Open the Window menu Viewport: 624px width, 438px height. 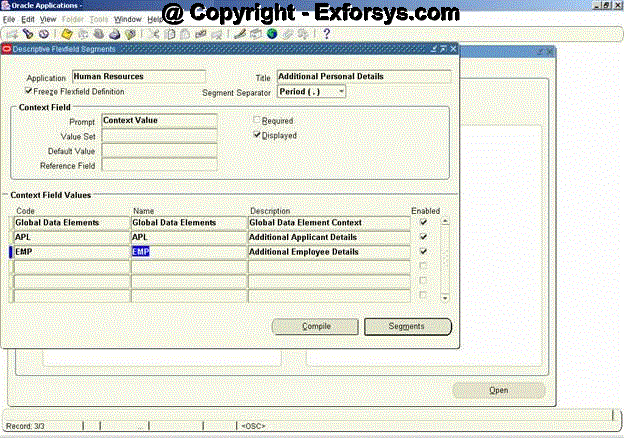pos(127,19)
